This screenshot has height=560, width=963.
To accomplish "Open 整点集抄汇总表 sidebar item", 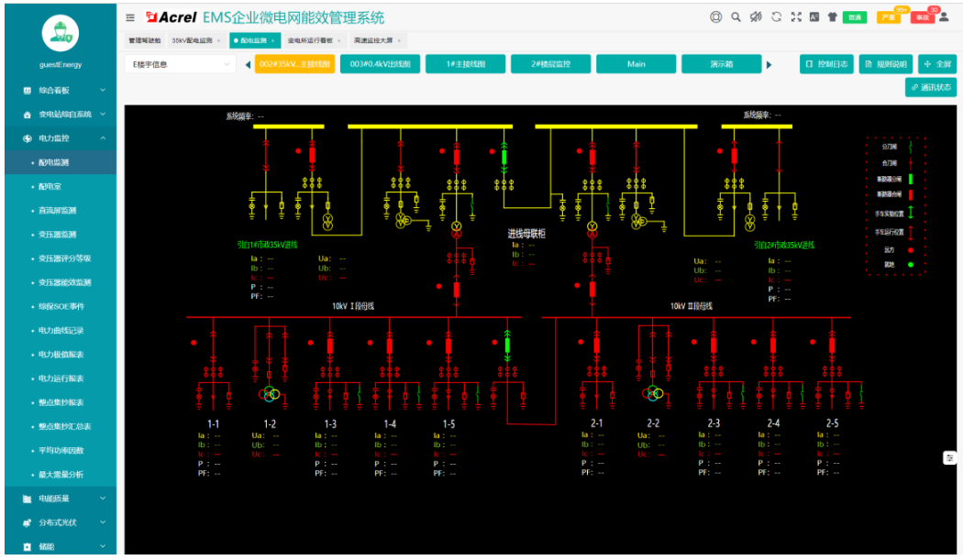I will 61,426.
